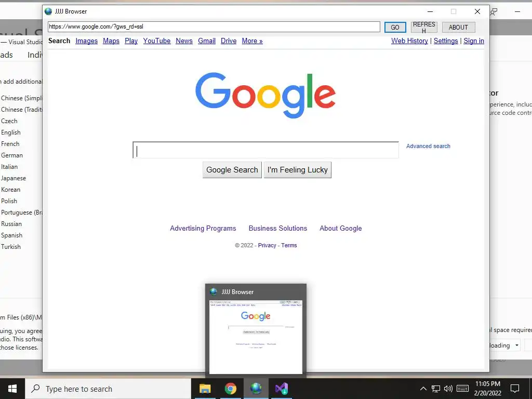Open the Web History link

409,41
